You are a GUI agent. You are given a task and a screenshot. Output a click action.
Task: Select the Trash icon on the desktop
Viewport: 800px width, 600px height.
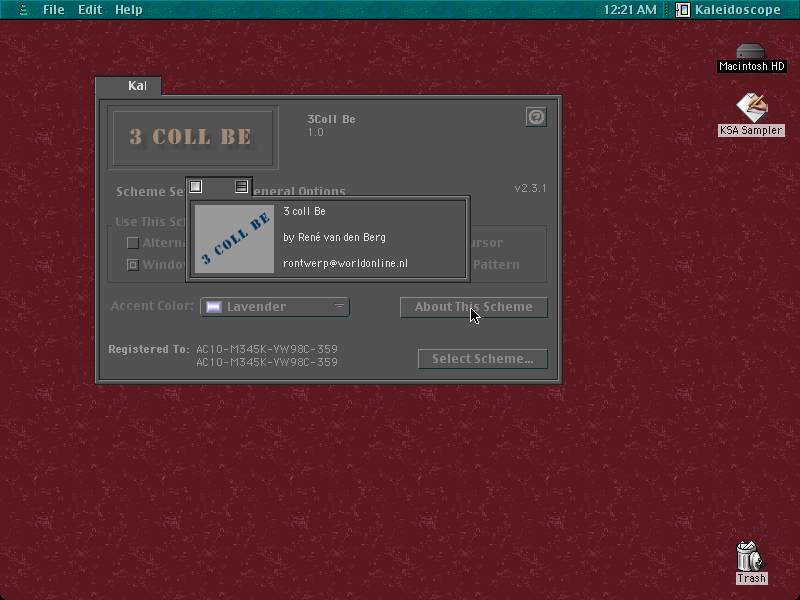coord(750,557)
